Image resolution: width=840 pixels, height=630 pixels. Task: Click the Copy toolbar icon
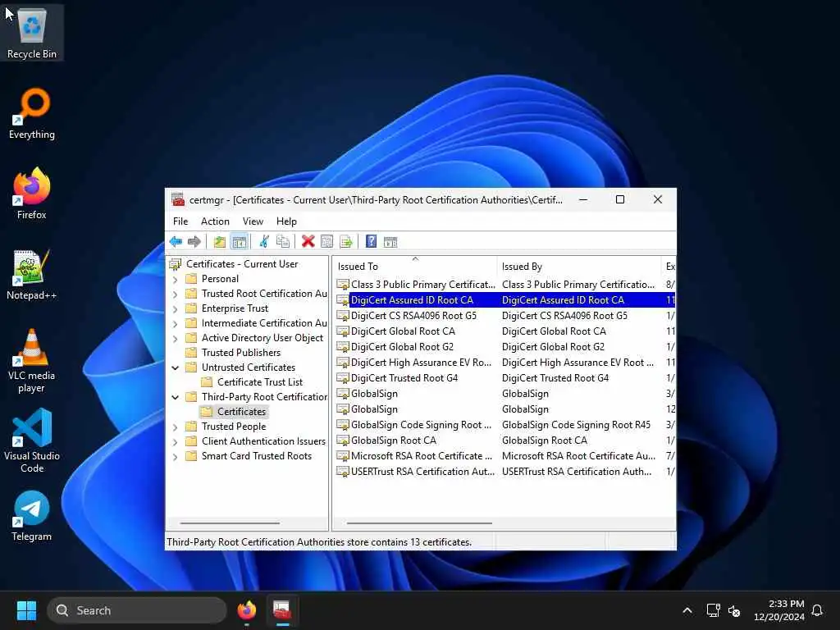pos(282,242)
